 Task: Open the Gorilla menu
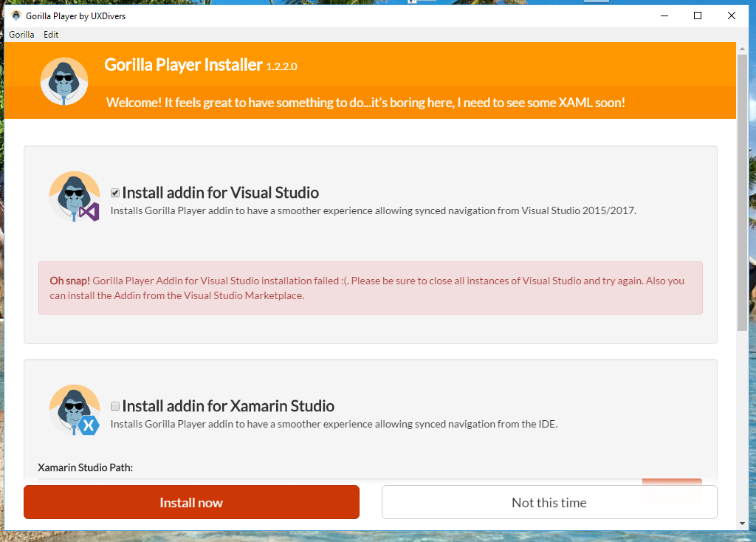[21, 35]
